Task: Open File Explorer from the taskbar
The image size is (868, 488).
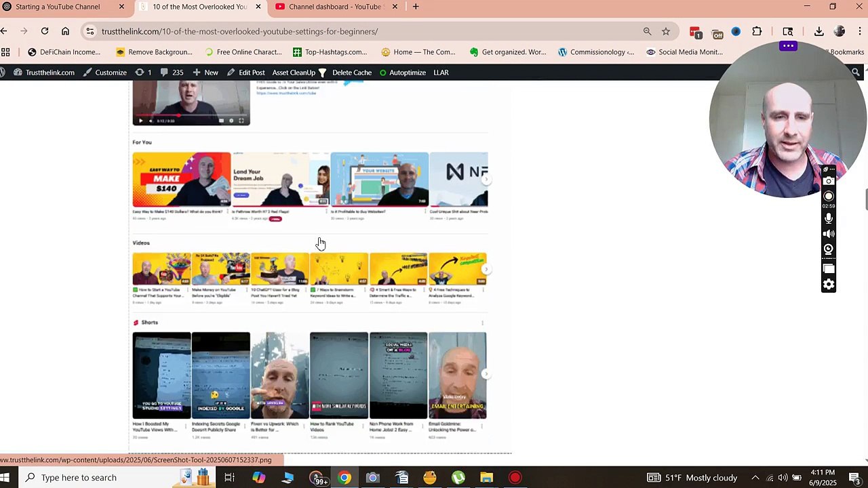Action: tap(486, 478)
